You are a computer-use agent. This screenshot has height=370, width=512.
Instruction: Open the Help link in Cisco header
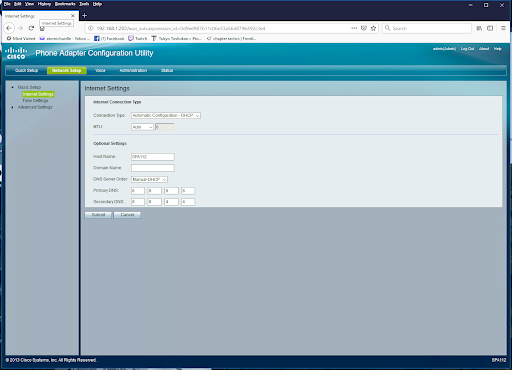tap(498, 49)
